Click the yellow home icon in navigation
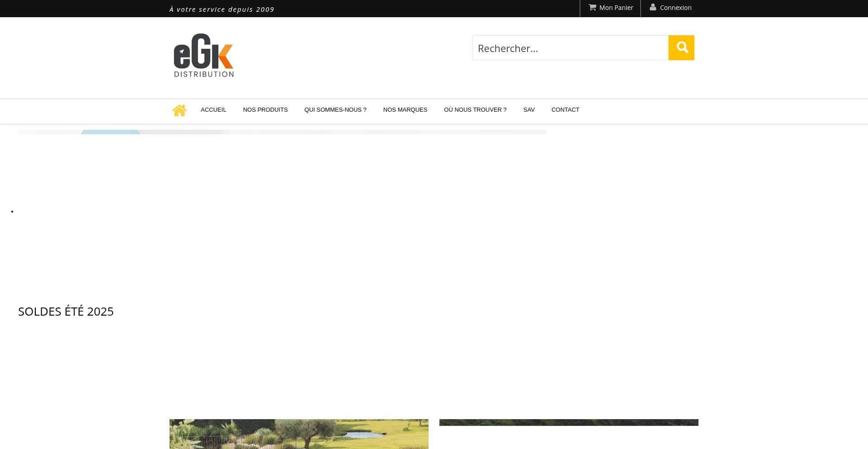Viewport: 868px width, 449px height. pos(179,110)
